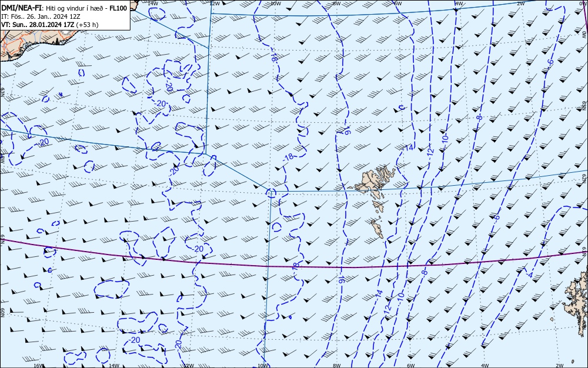Click the '-14' isotherm label north of the Faroes
The height and width of the screenshot is (368, 588).
click(x=408, y=148)
